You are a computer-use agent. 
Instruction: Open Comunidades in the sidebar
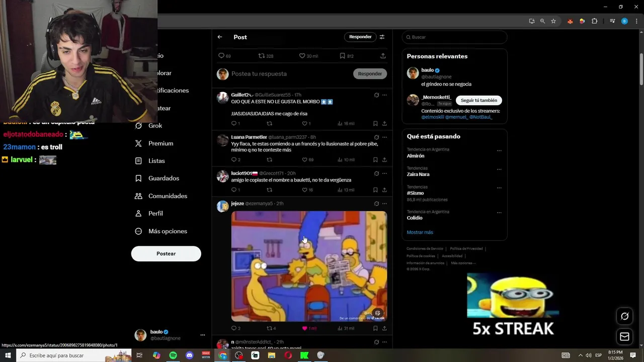pos(162,196)
